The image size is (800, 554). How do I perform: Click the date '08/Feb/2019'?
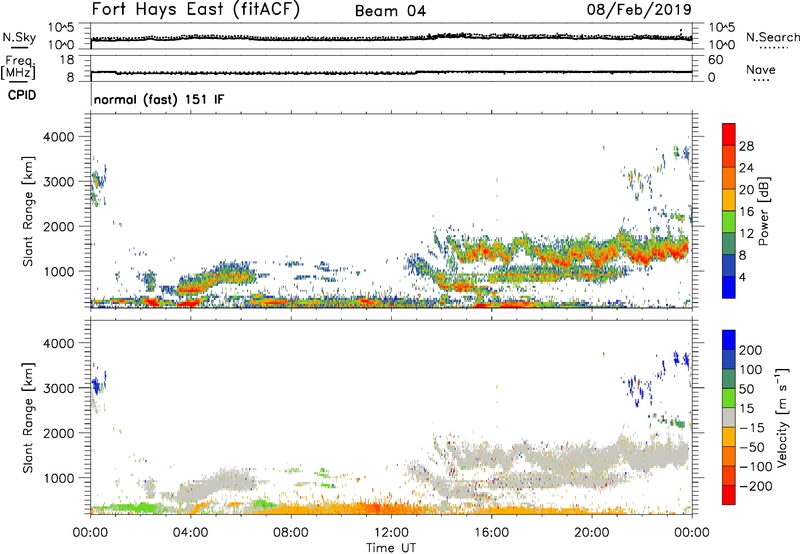click(639, 9)
